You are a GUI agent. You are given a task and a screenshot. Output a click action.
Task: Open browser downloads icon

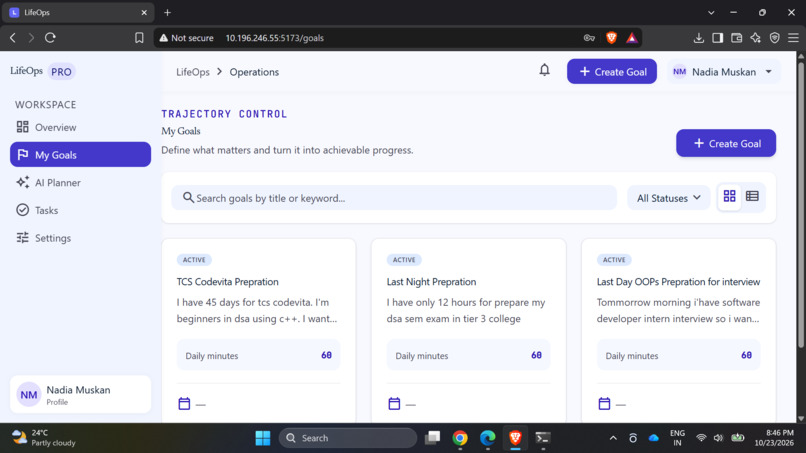699,38
